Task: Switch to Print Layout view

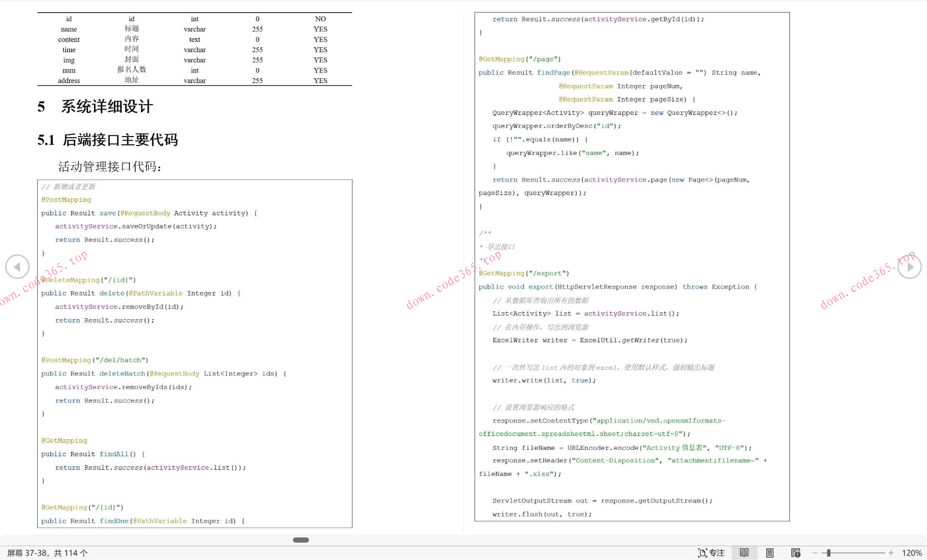Action: click(x=770, y=553)
